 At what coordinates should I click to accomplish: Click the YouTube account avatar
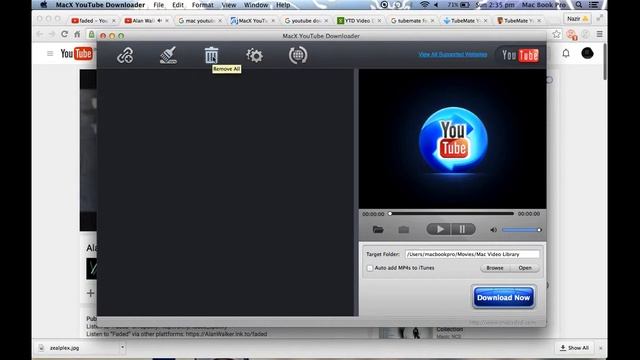click(x=587, y=53)
